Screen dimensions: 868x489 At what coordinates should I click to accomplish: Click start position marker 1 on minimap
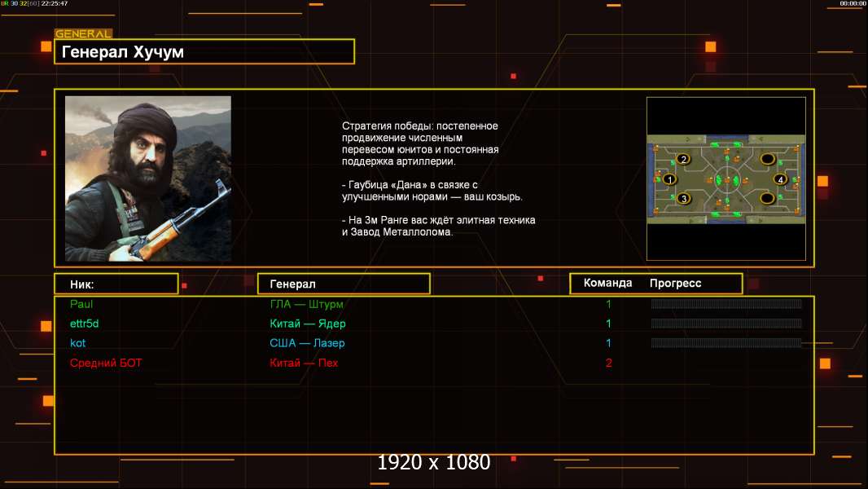pyautogui.click(x=669, y=179)
